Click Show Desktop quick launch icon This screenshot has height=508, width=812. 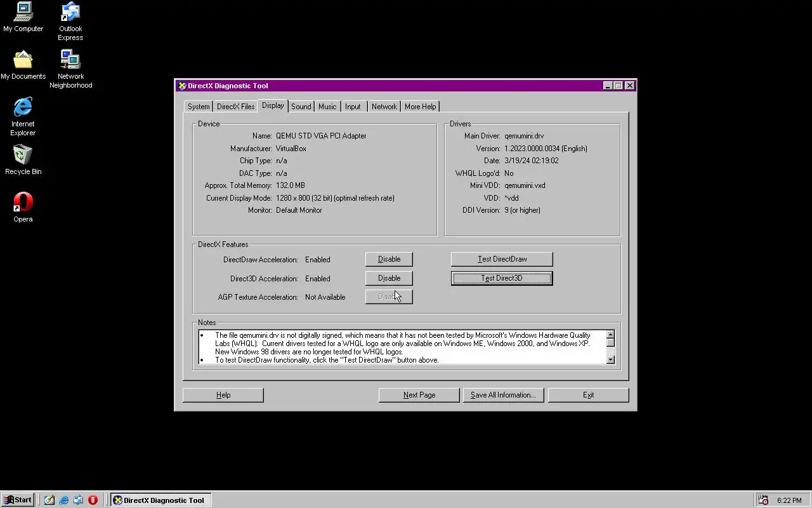pyautogui.click(x=49, y=500)
